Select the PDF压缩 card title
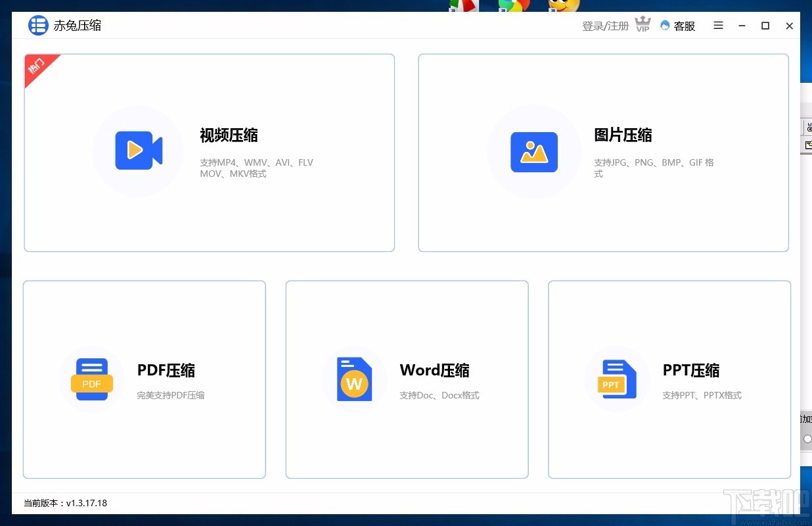 pyautogui.click(x=166, y=370)
